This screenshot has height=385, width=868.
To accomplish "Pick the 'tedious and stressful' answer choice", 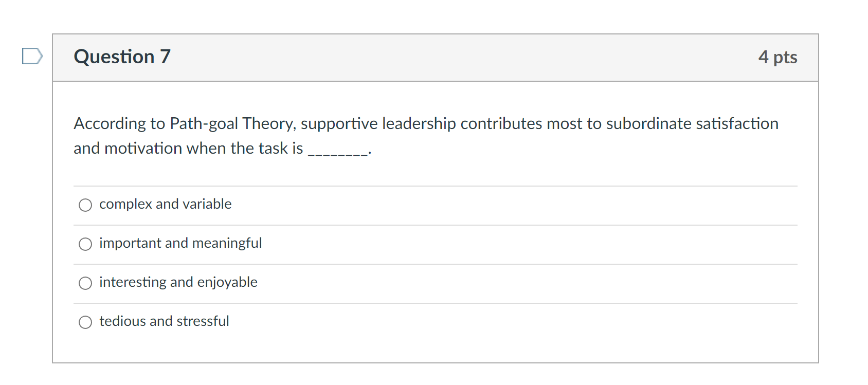I will (x=85, y=322).
